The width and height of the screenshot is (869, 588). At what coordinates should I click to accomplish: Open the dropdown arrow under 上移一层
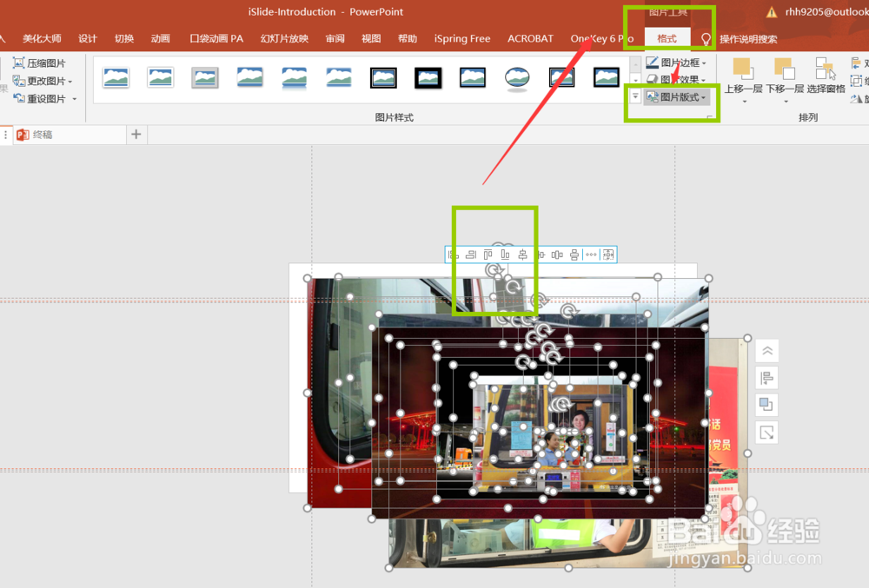point(744,102)
